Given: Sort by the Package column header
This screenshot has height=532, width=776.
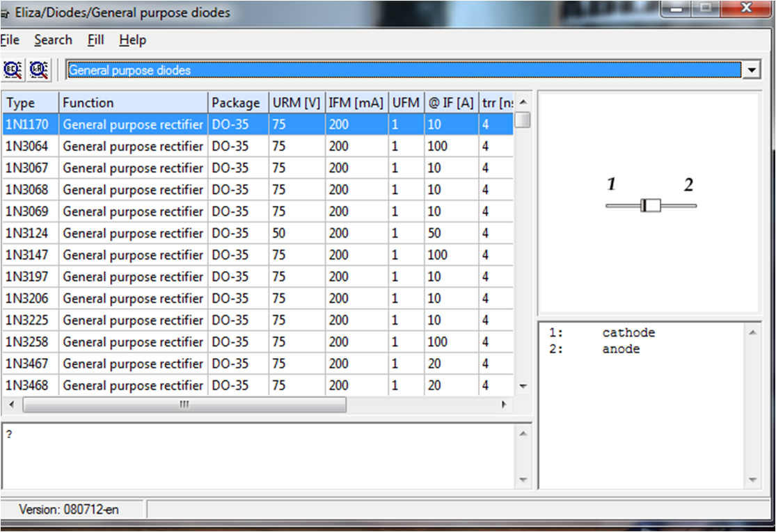Looking at the screenshot, I should pos(238,103).
